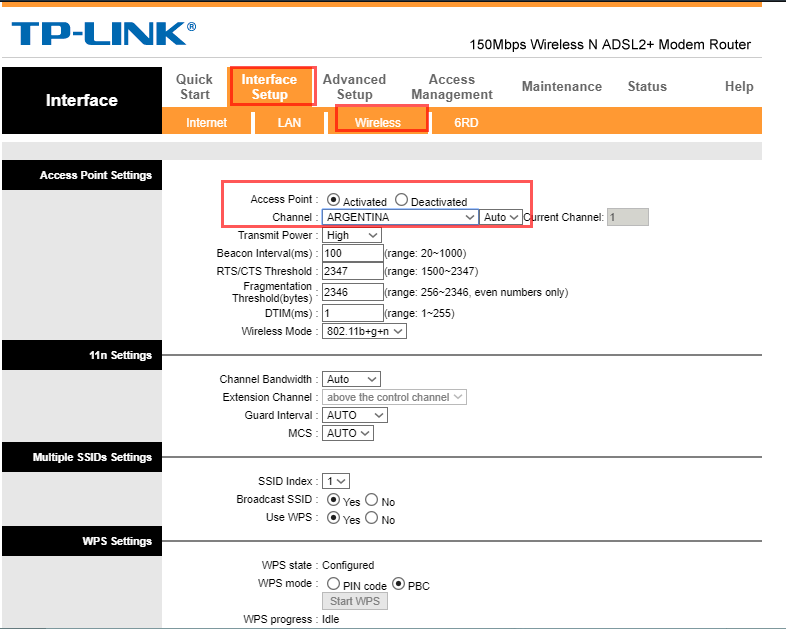Click the Access Point Settings section header
The image size is (786, 629).
82,175
